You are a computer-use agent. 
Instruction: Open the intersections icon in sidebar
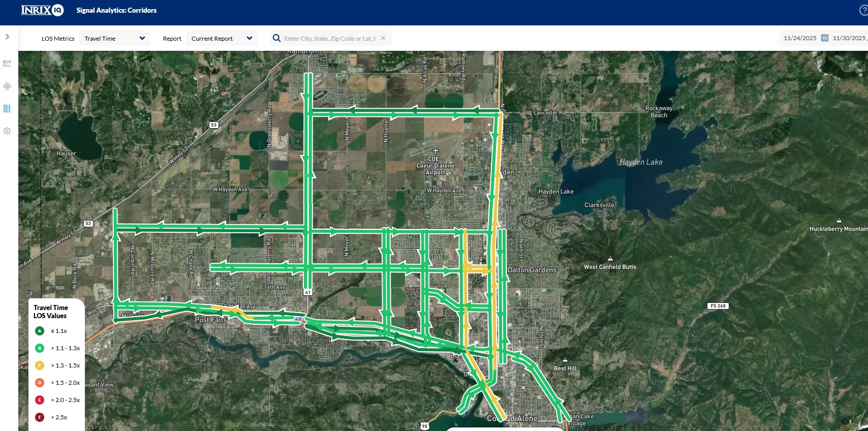pos(7,86)
